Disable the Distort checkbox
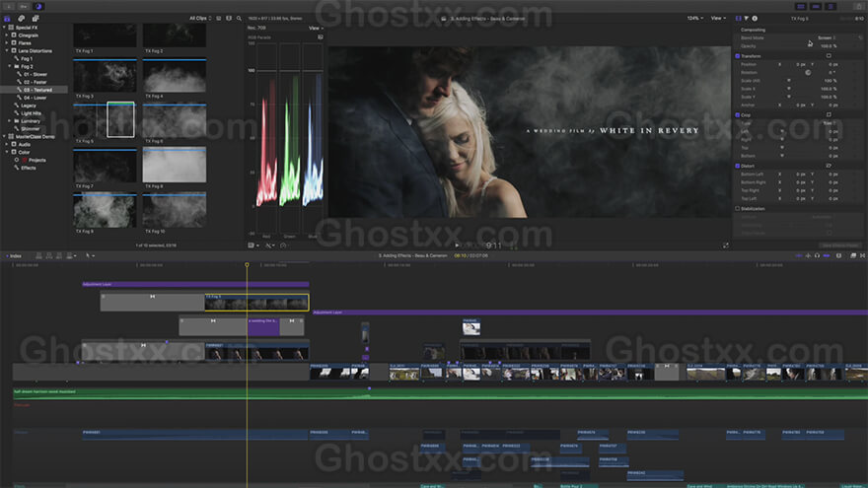868x488 pixels. [738, 166]
